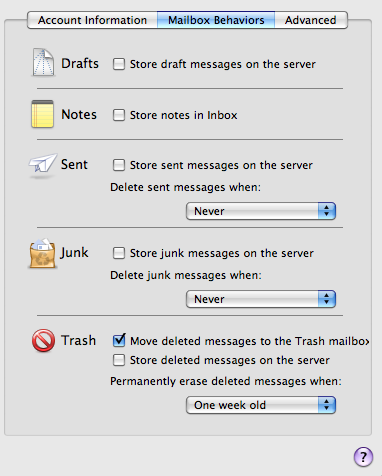Enable Store deleted messages on the server
The width and height of the screenshot is (382, 476).
pos(119,360)
